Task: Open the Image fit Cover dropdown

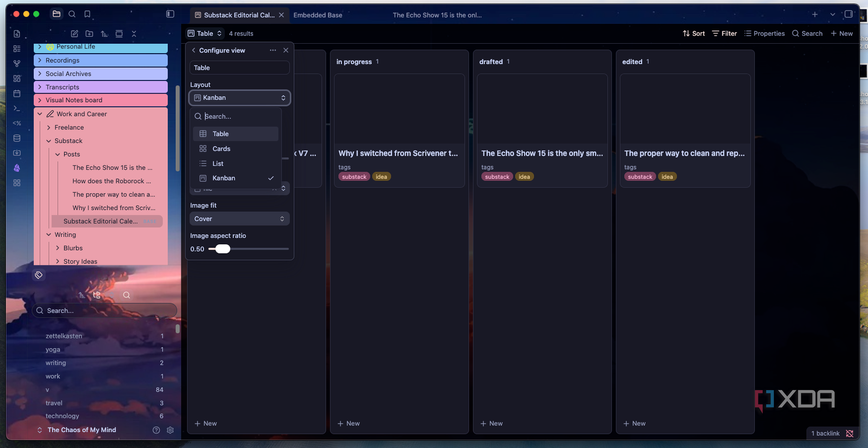Action: click(239, 219)
